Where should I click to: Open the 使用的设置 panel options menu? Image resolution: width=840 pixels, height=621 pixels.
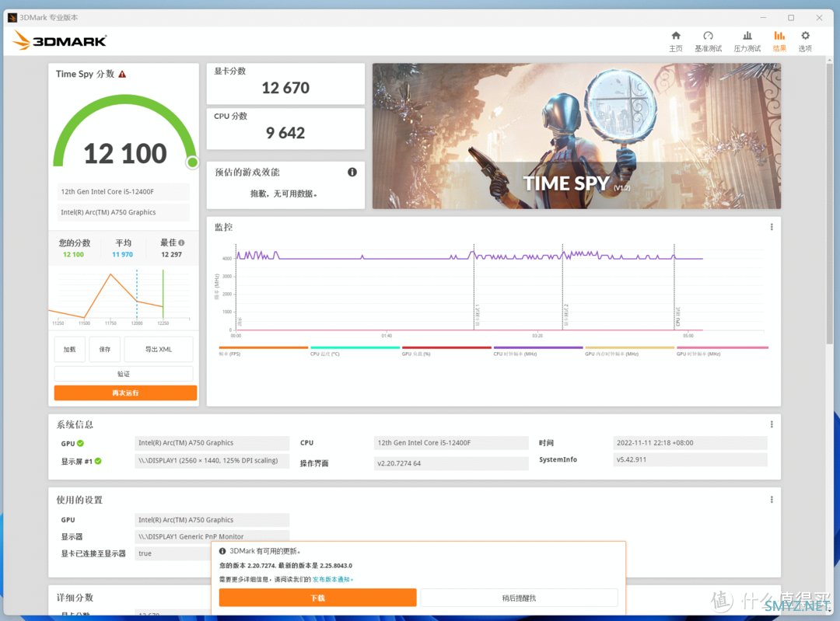coord(772,500)
